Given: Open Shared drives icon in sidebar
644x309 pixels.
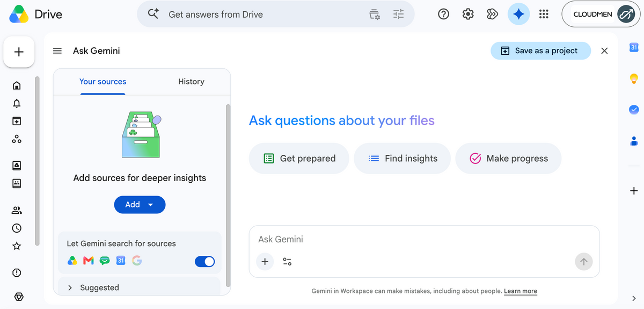Looking at the screenshot, I should point(17,183).
